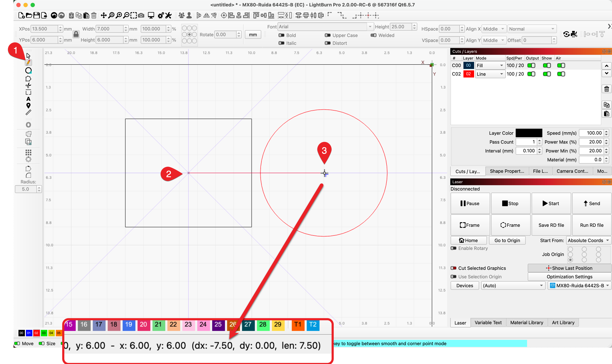Open the Offset Shapes tool
Image resolution: width=612 pixels, height=364 pixels.
28,125
